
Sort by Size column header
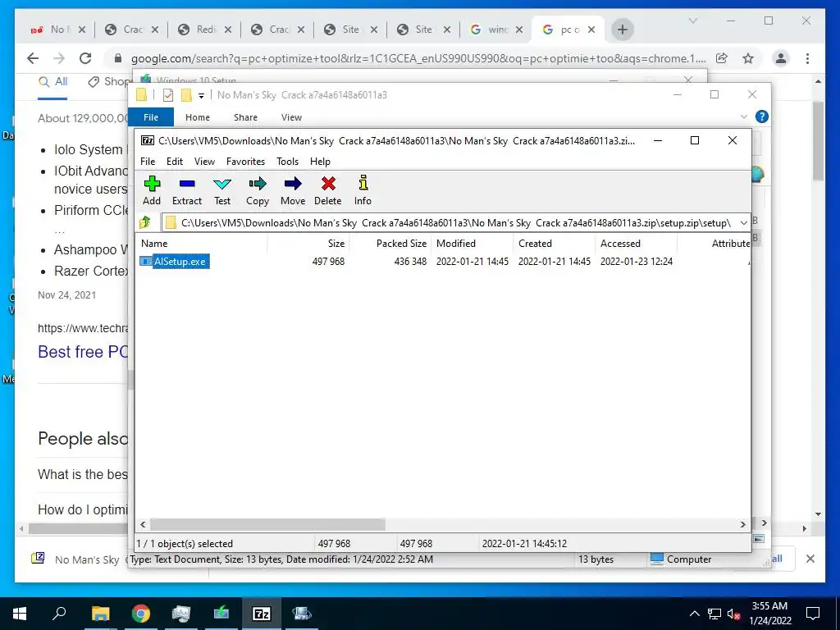pos(308,243)
